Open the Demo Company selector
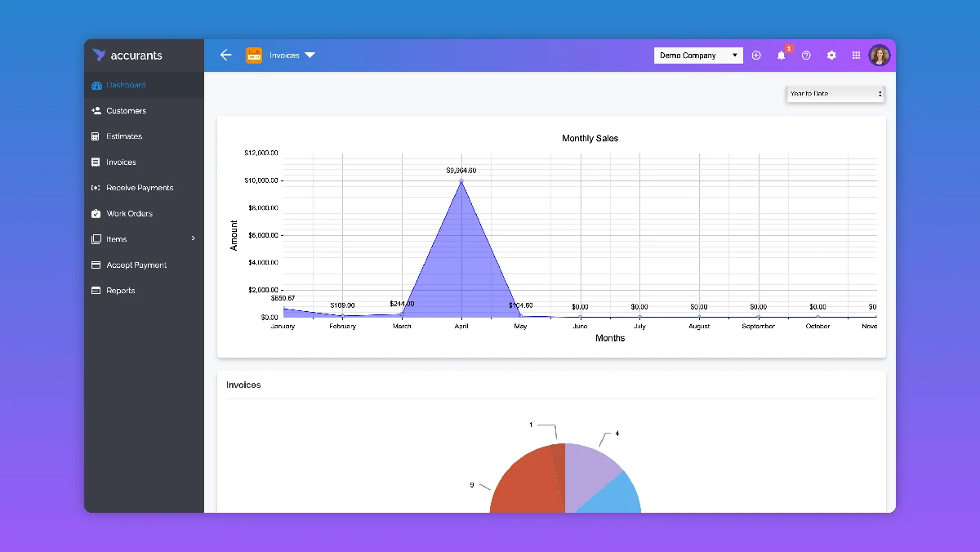The image size is (980, 552). 698,56
